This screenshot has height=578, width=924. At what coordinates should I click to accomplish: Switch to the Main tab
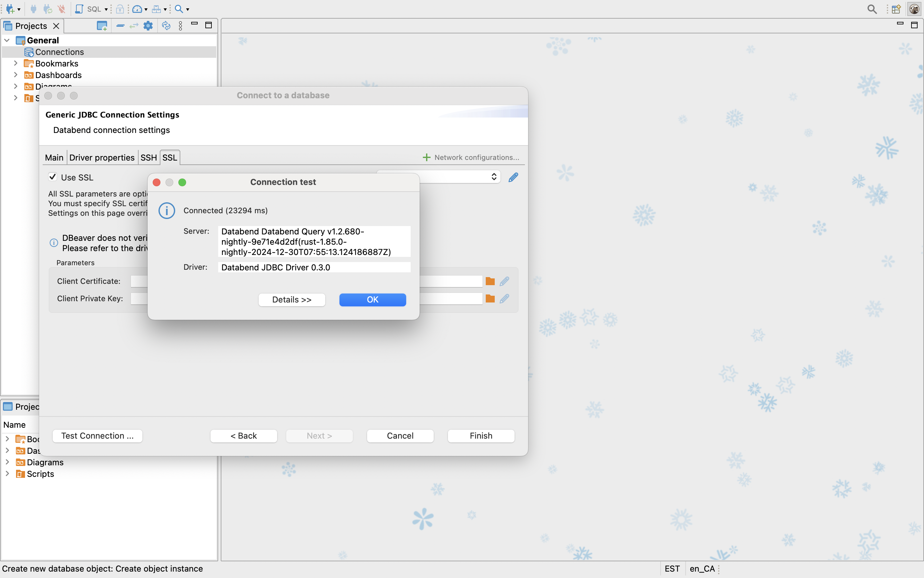54,157
